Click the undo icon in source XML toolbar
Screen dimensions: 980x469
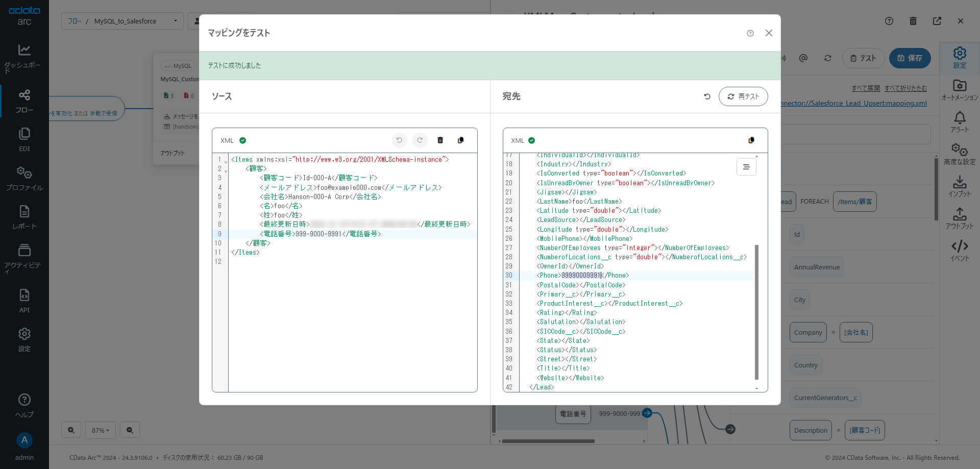(399, 140)
